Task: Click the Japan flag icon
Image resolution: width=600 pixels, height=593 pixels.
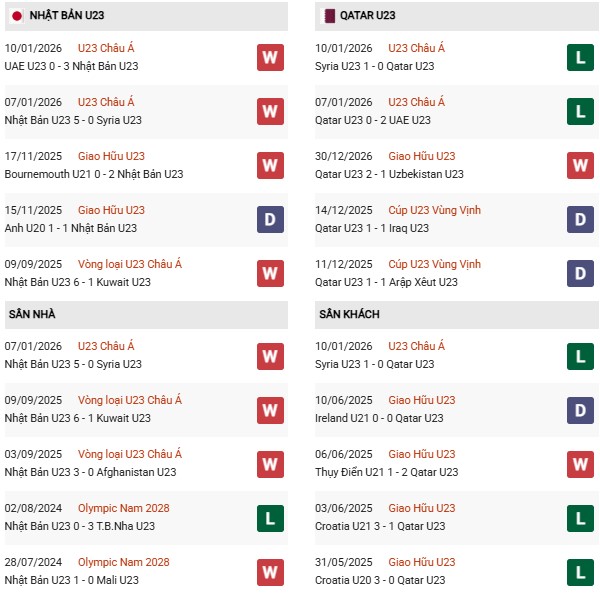Action: coord(15,16)
